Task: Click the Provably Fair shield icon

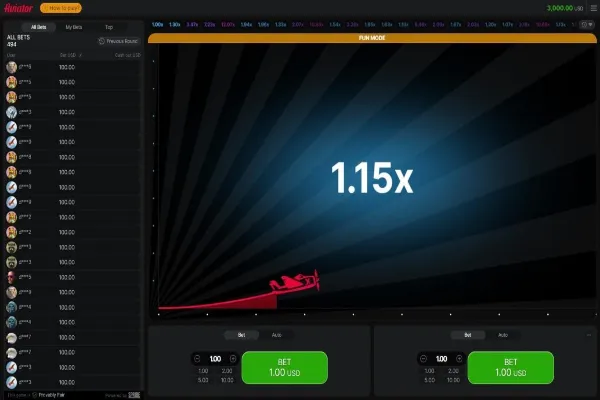Action: pos(34,395)
